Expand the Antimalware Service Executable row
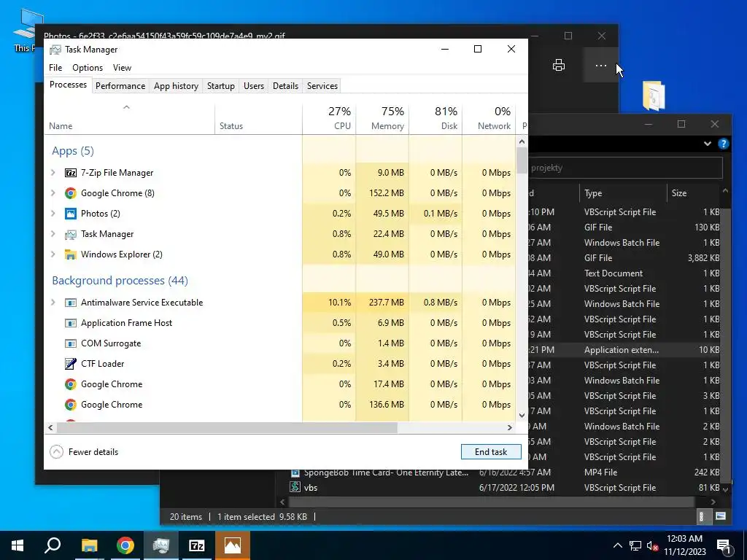This screenshot has height=560, width=747. (53, 303)
